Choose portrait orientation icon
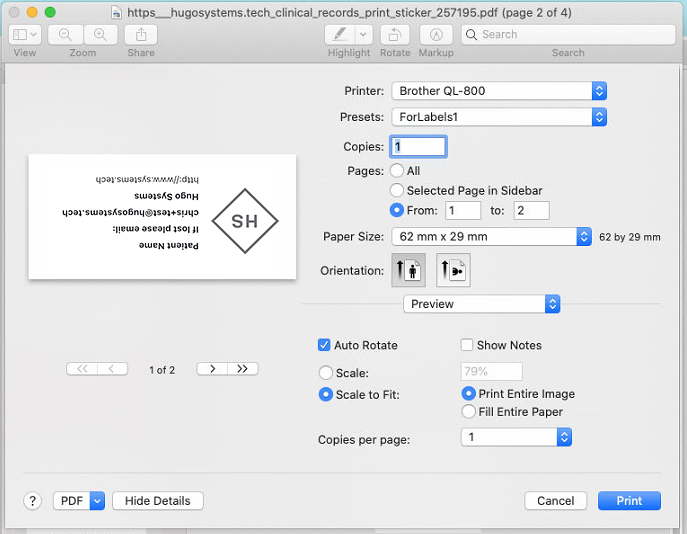The height and width of the screenshot is (534, 687). 407,270
